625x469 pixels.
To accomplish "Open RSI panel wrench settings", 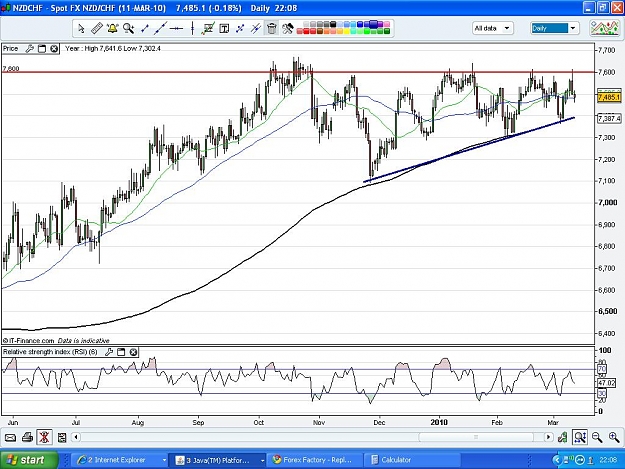I will [109, 352].
